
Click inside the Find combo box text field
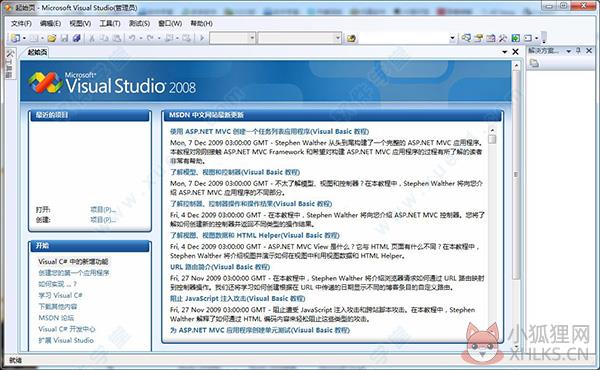coord(403,38)
